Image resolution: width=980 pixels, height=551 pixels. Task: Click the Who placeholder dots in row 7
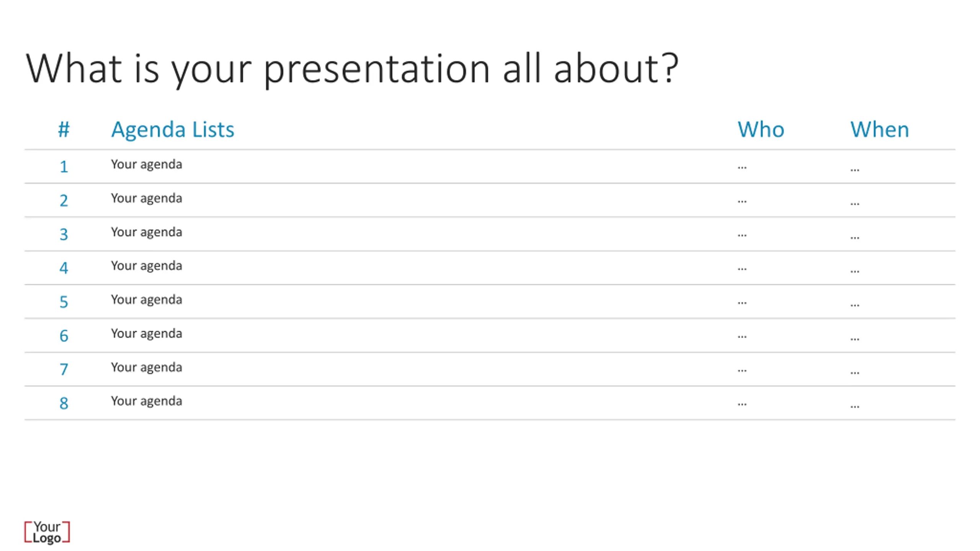[x=742, y=370]
